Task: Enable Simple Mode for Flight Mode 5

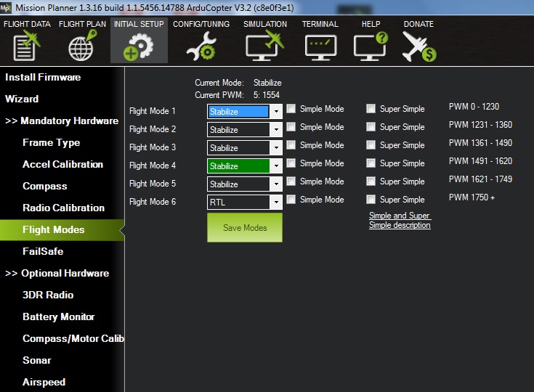Action: (x=291, y=181)
